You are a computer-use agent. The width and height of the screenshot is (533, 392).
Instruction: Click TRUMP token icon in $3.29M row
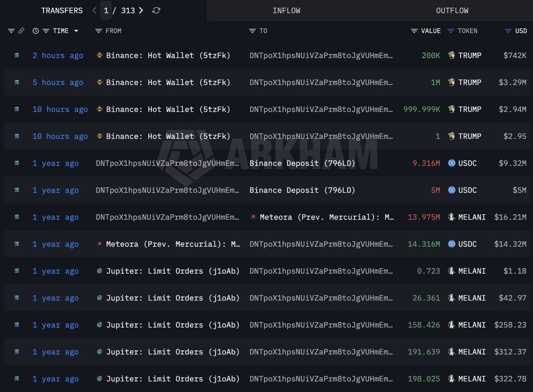pos(452,82)
